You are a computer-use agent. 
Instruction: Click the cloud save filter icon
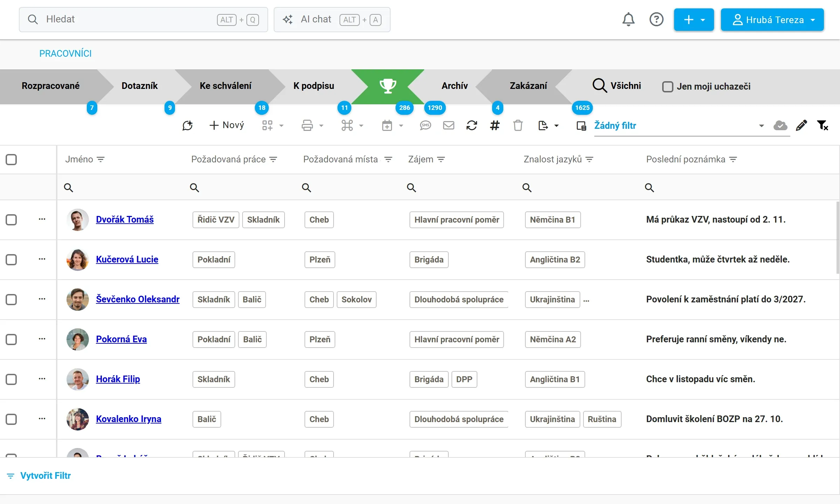780,125
